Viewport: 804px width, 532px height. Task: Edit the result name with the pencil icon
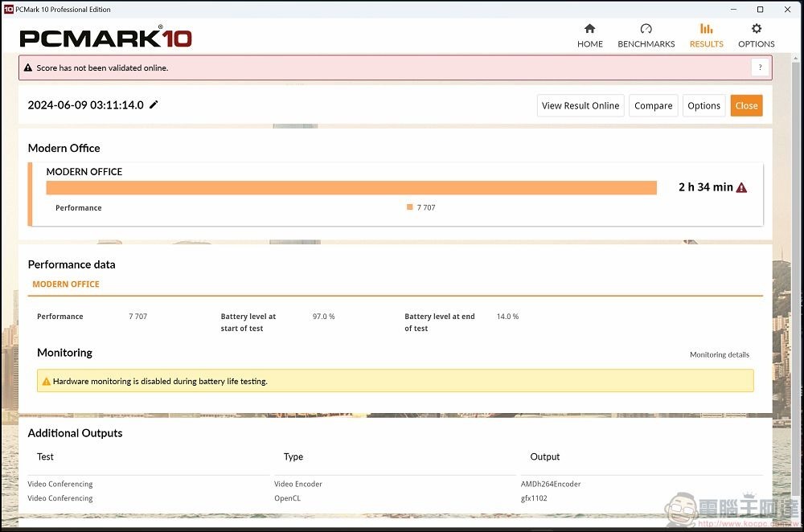tap(154, 104)
